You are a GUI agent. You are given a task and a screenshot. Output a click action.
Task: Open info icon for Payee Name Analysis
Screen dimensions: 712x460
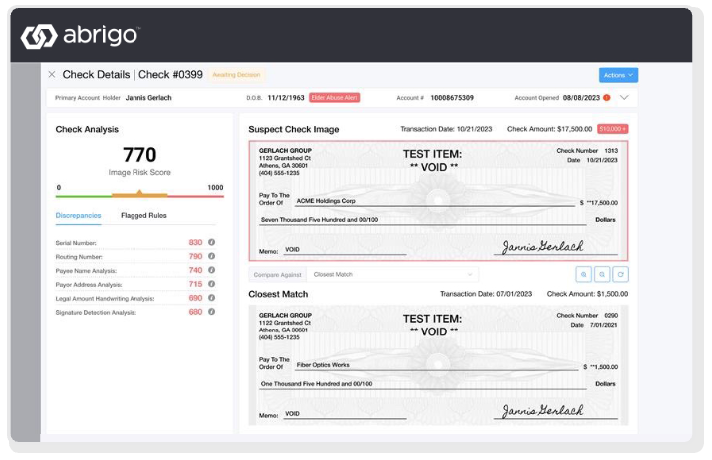pos(212,270)
